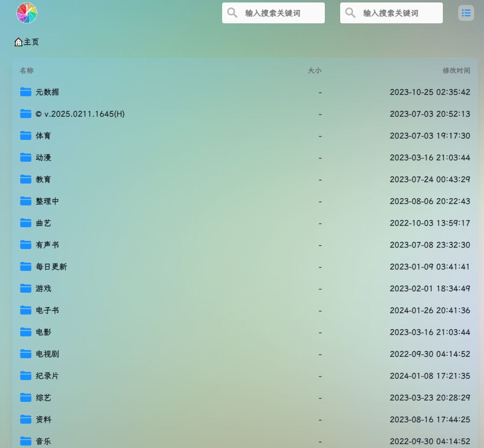The width and height of the screenshot is (484, 448).
Task: Click date 2023-07-03 19:17:30
Action: [x=430, y=135]
